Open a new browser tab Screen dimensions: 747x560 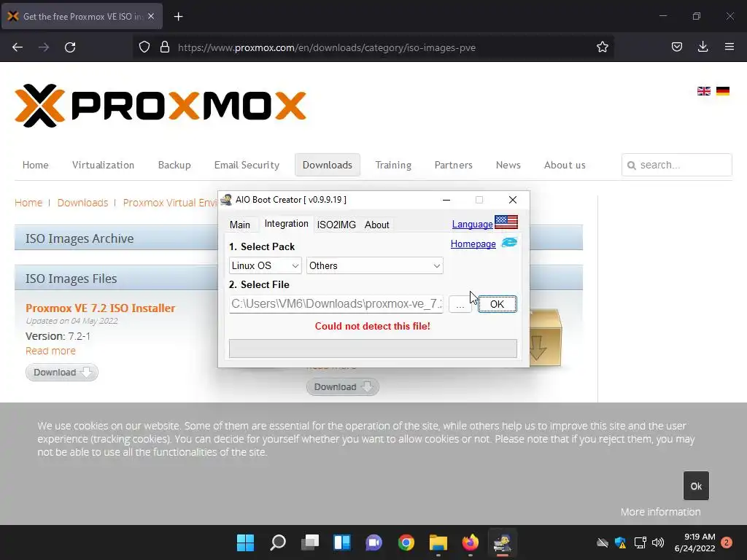(x=178, y=17)
